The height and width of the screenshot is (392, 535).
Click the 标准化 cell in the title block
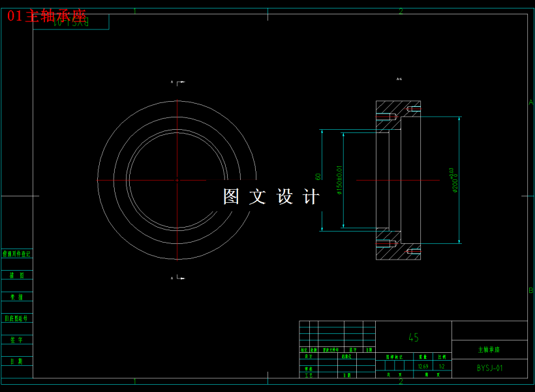point(346,356)
